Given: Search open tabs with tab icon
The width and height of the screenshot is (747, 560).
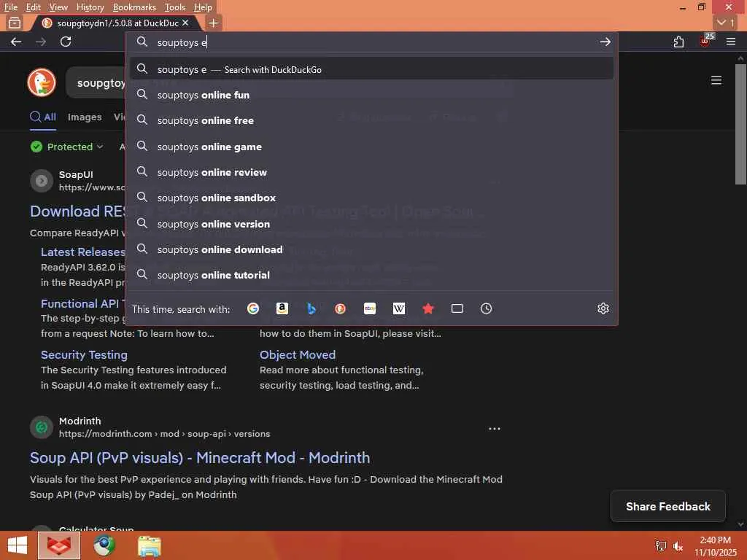Looking at the screenshot, I should coord(457,308).
